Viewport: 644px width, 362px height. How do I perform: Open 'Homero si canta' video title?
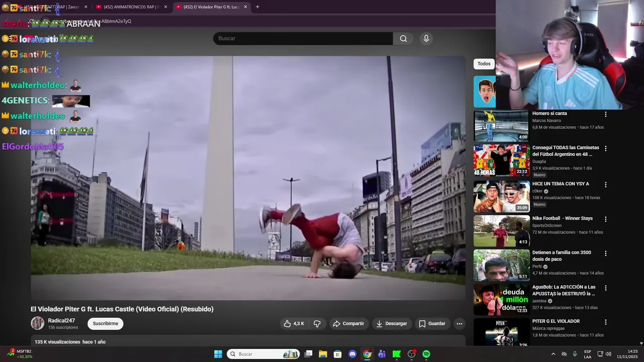(x=549, y=114)
